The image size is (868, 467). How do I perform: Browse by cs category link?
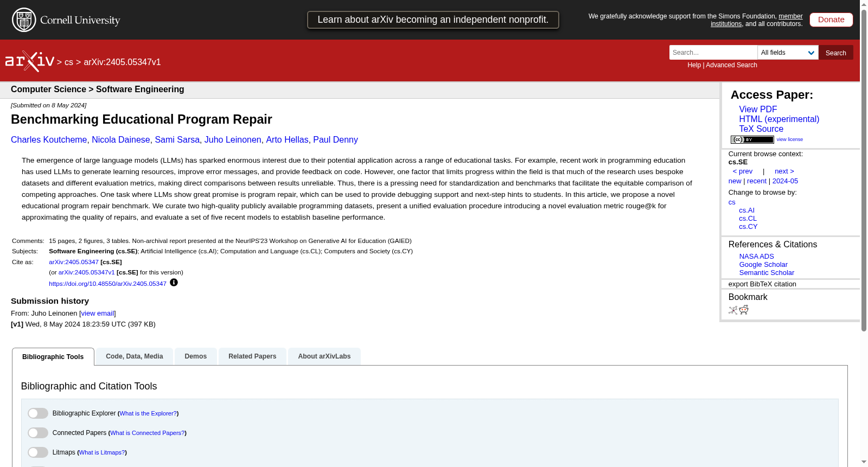(x=732, y=202)
